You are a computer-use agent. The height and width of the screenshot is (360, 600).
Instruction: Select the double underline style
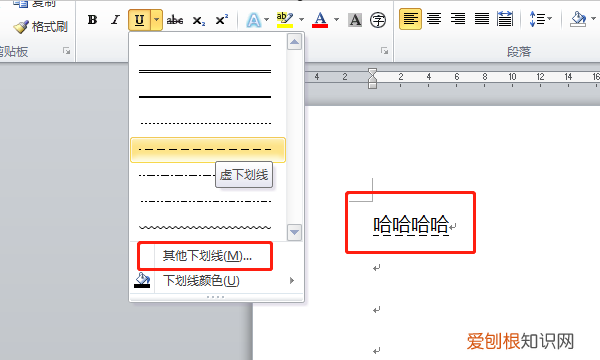pos(208,72)
